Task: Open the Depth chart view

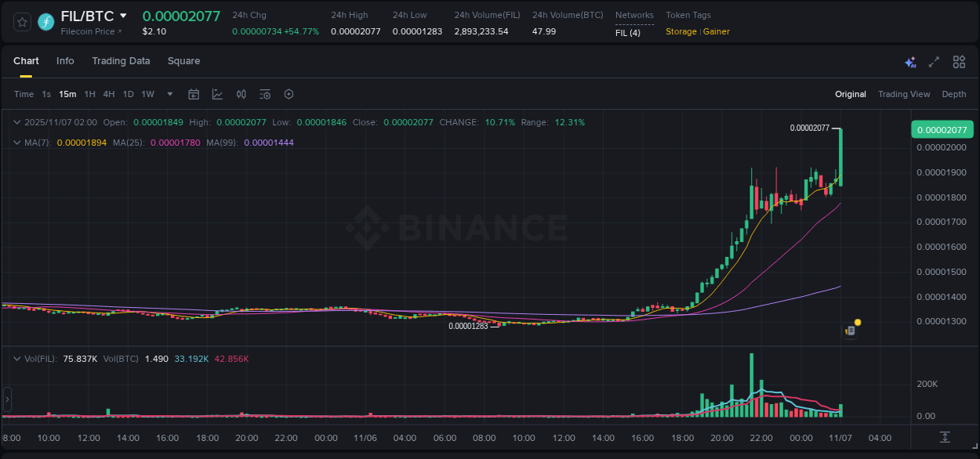Action: (x=953, y=94)
